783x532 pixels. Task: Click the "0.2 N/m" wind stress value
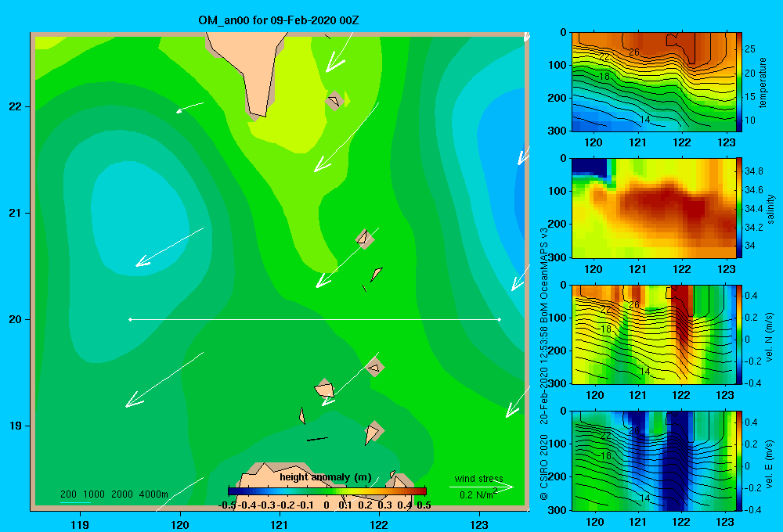coord(478,494)
